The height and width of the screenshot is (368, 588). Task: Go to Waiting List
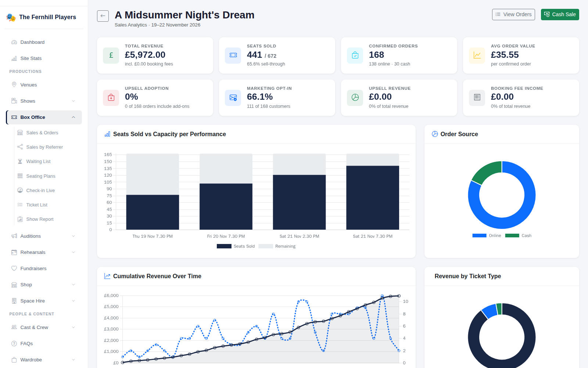tap(48, 162)
